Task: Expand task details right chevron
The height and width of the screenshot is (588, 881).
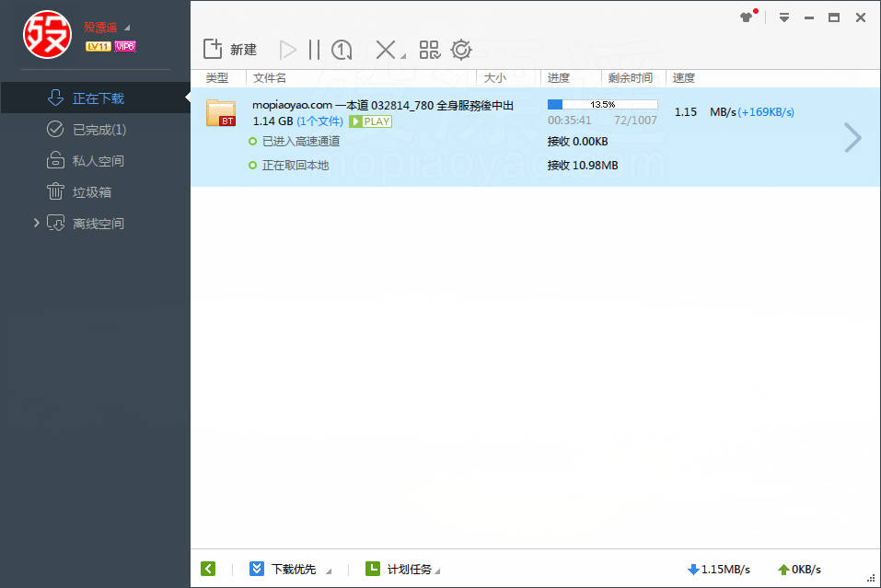Action: (x=852, y=138)
